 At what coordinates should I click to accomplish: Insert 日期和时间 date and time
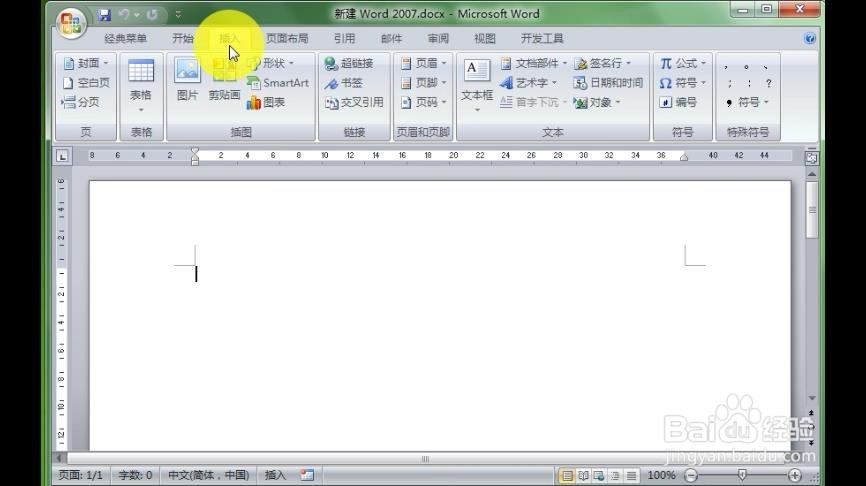tap(608, 83)
